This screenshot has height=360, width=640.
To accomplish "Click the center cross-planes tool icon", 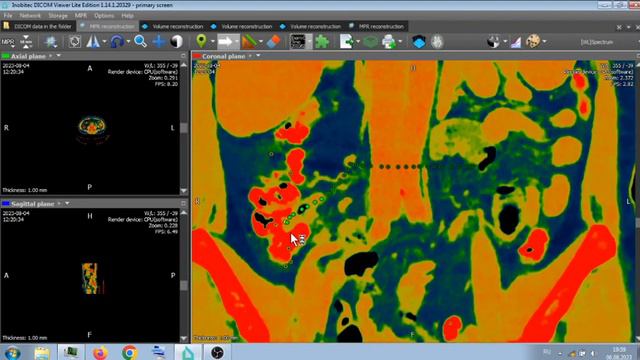I will [x=51, y=42].
